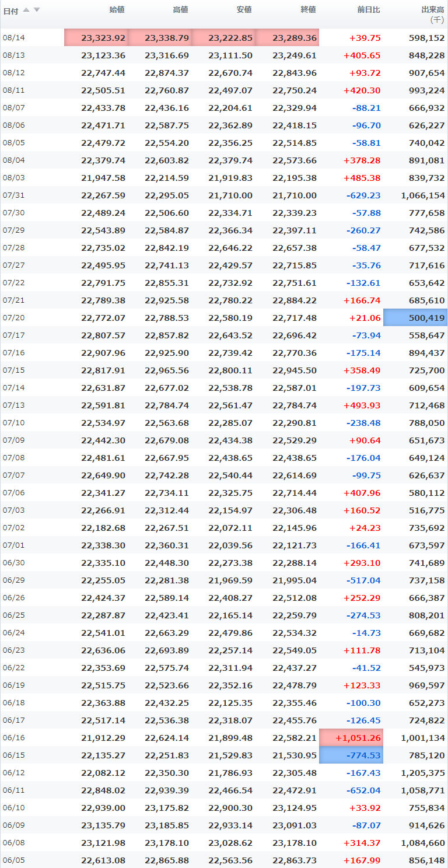Select the -629.23 change on 07/31
The height and width of the screenshot is (868, 448).
364,195
